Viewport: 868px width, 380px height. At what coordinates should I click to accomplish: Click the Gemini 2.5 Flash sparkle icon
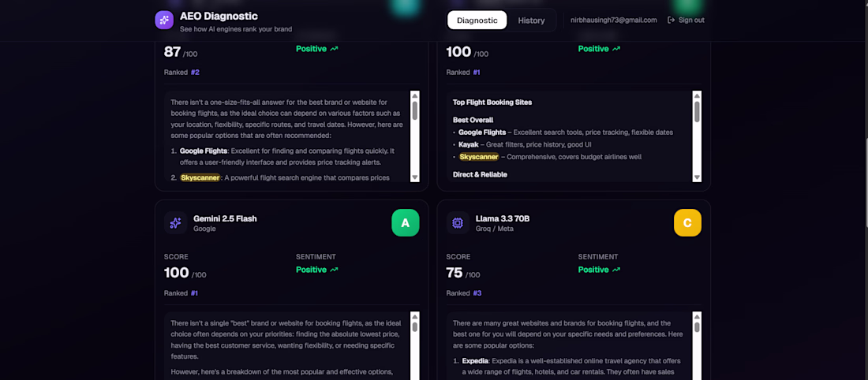pos(175,223)
